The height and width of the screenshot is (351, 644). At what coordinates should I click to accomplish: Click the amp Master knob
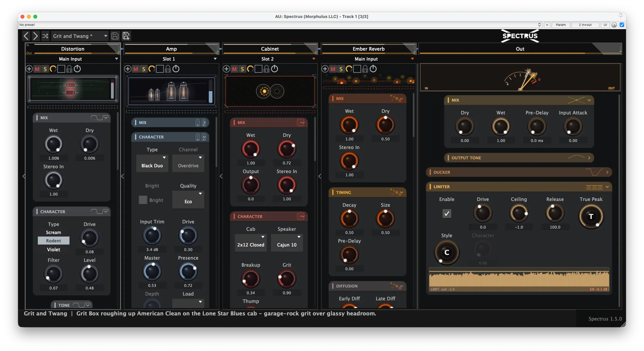(x=152, y=272)
